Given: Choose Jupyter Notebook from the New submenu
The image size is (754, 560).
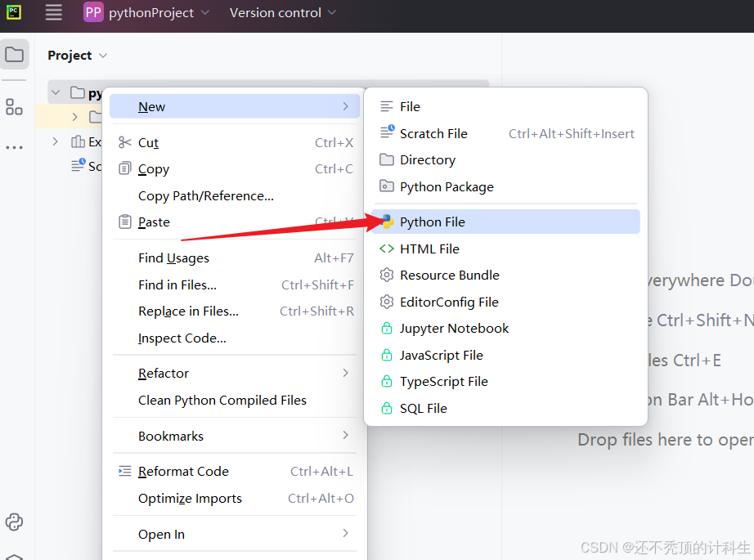Looking at the screenshot, I should click(x=454, y=328).
